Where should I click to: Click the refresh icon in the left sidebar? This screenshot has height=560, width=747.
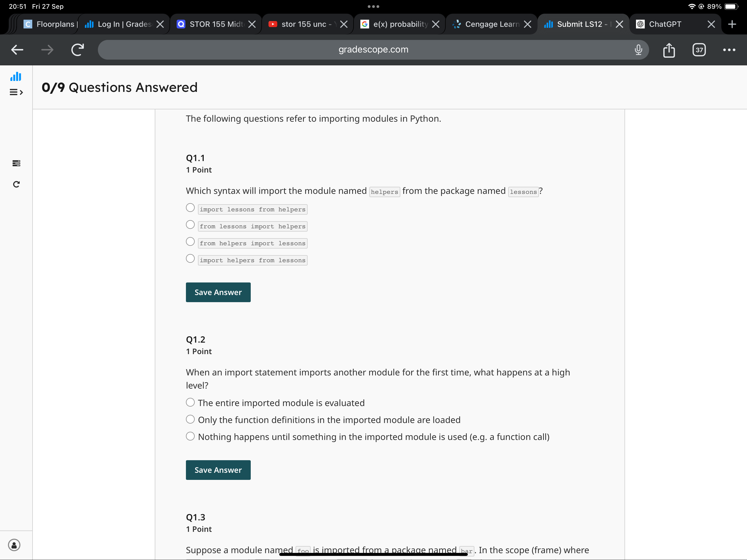[16, 184]
